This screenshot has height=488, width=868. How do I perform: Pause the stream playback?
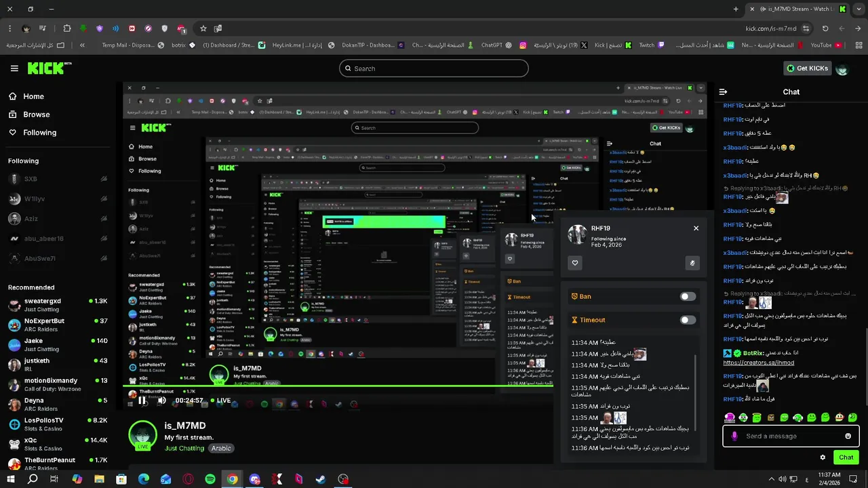(142, 401)
